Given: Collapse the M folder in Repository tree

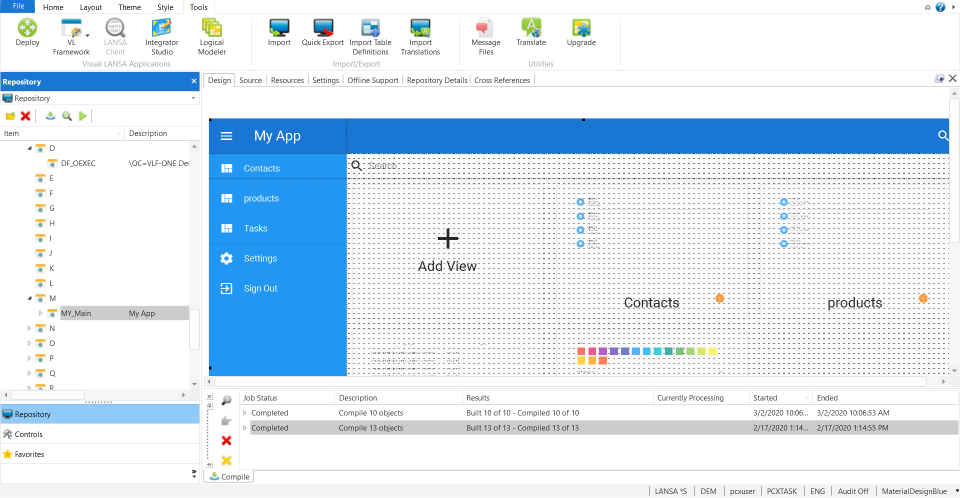Looking at the screenshot, I should tap(29, 298).
